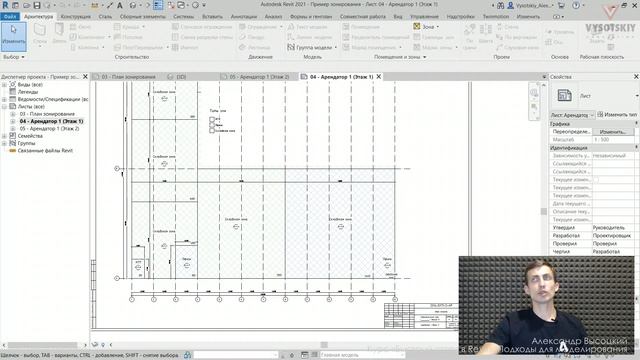Screen dimensions: 640x360
Task: Open the Помещения и зоны panel dropdown
Action: [x=400, y=57]
